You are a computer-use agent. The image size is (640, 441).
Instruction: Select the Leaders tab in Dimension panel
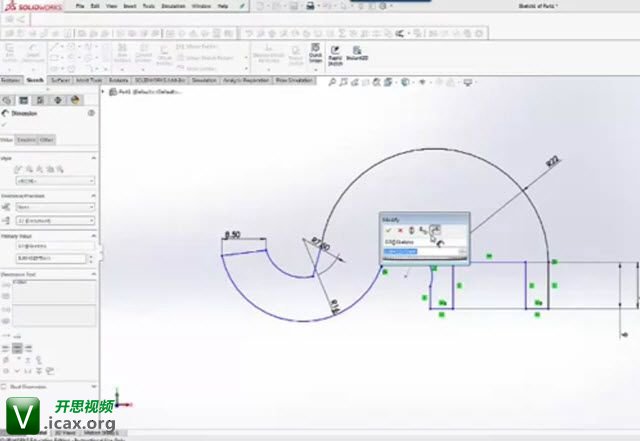(26, 140)
